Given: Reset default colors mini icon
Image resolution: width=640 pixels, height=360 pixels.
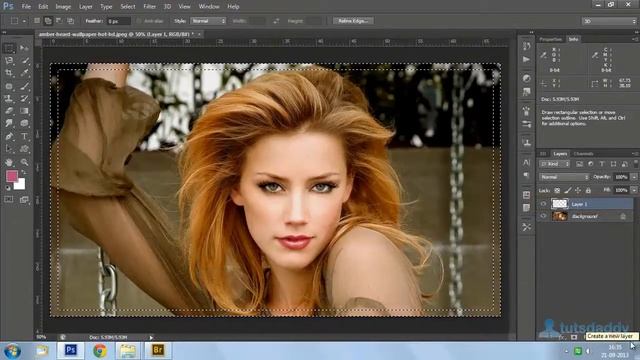Looking at the screenshot, I should coord(8,188).
